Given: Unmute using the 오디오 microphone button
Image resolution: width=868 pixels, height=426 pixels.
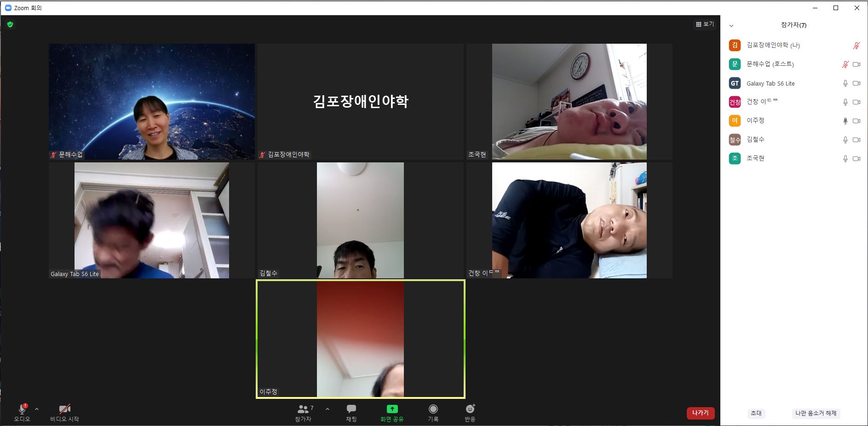Looking at the screenshot, I should click(22, 413).
